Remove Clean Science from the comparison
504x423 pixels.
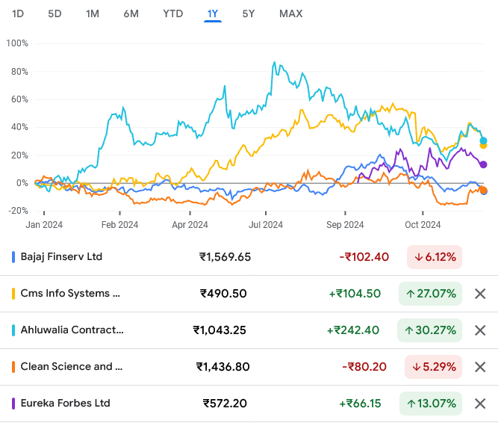[x=481, y=367]
